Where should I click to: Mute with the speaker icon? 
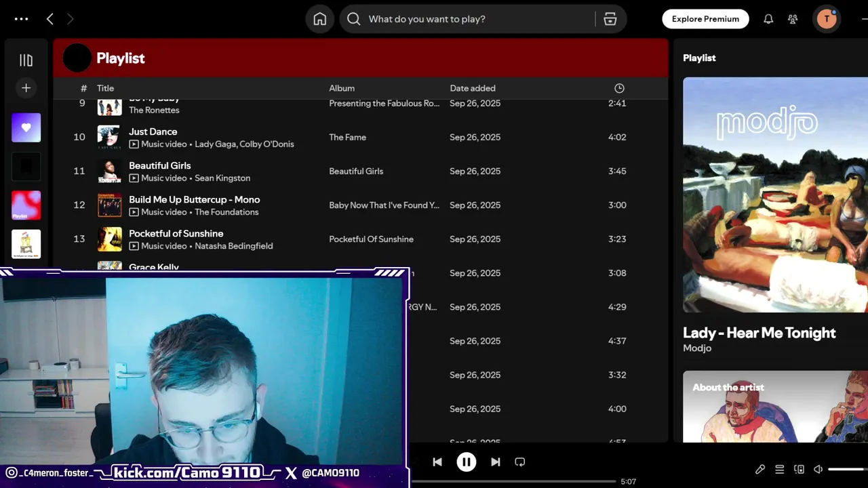coord(818,469)
